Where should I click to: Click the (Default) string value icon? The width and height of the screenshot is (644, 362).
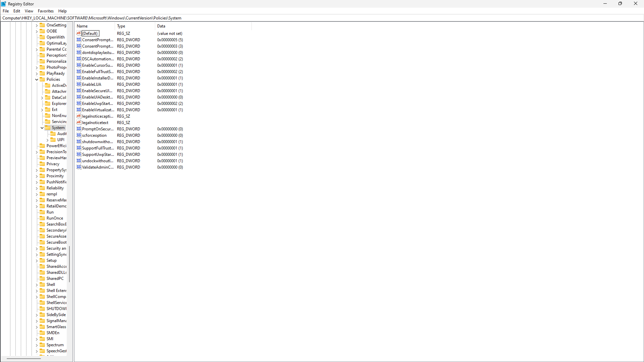(x=79, y=34)
